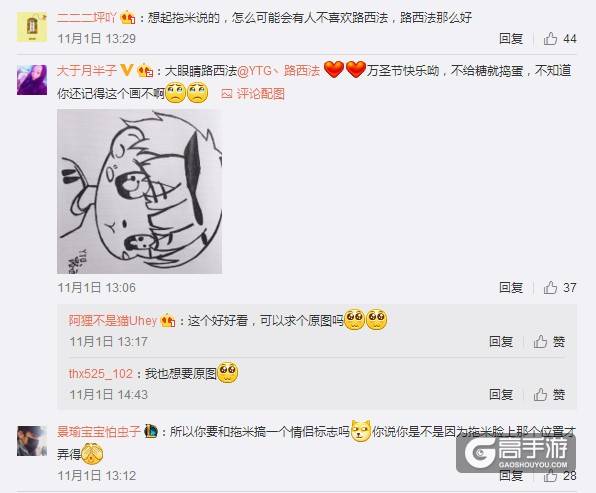Open 阿狸不是猫Uhey's profile link
The width and height of the screenshot is (596, 493).
point(113,321)
